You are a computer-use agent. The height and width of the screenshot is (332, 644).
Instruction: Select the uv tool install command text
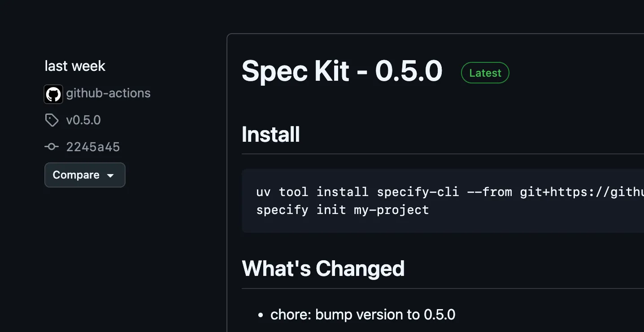pyautogui.click(x=404, y=192)
